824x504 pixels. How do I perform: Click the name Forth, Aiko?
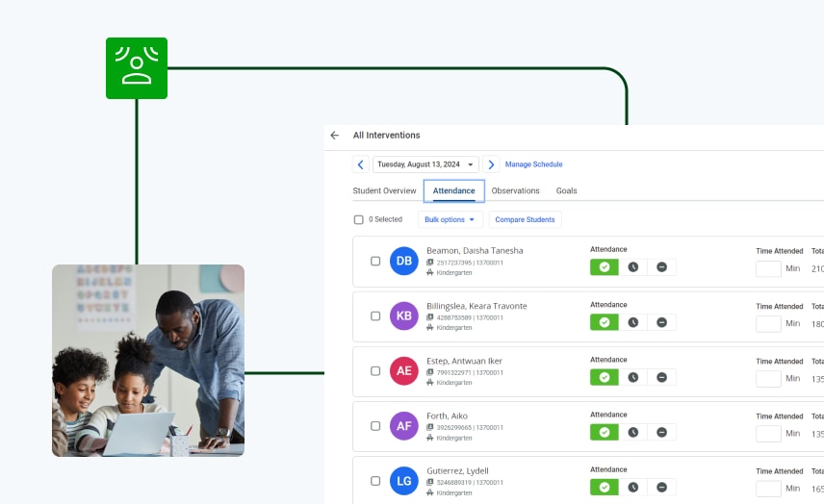(447, 416)
